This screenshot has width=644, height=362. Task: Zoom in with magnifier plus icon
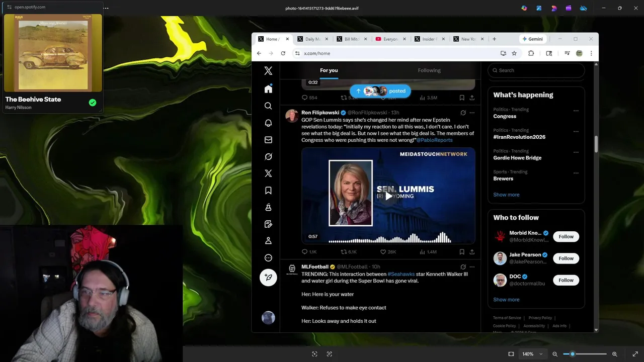(614, 354)
